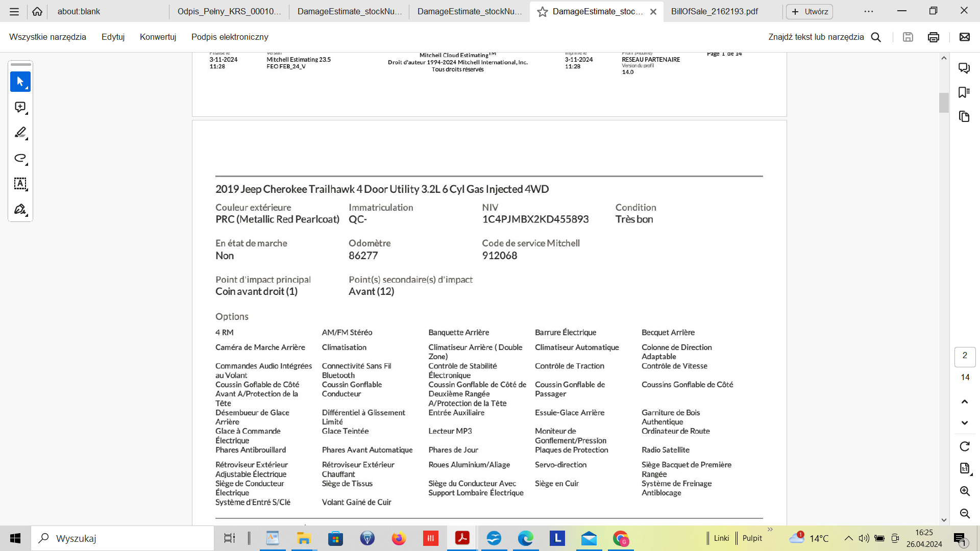Image resolution: width=980 pixels, height=551 pixels.
Task: Go to the next page arrow
Action: point(965,423)
